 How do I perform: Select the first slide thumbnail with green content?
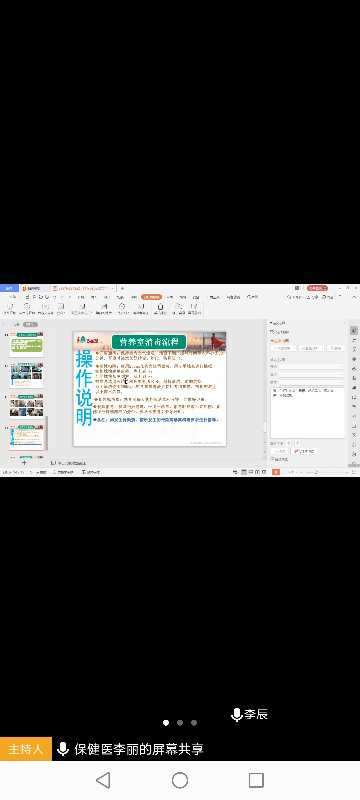(27, 345)
